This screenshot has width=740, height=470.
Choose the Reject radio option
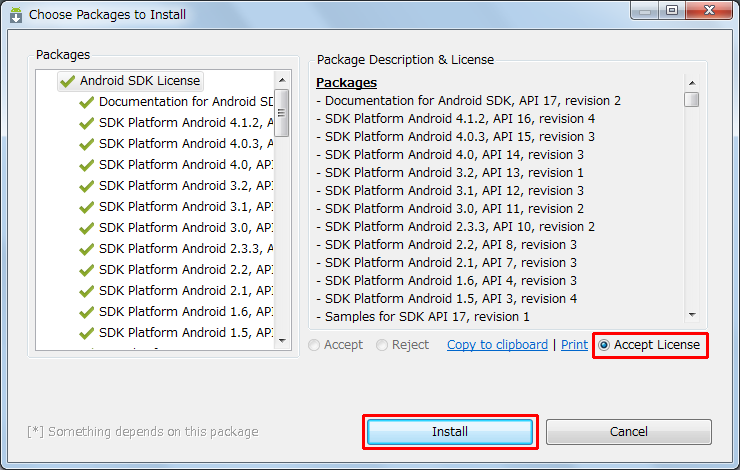[x=383, y=345]
